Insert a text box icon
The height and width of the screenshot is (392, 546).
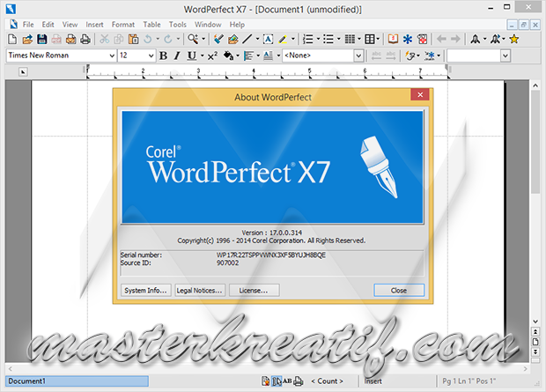click(x=268, y=39)
